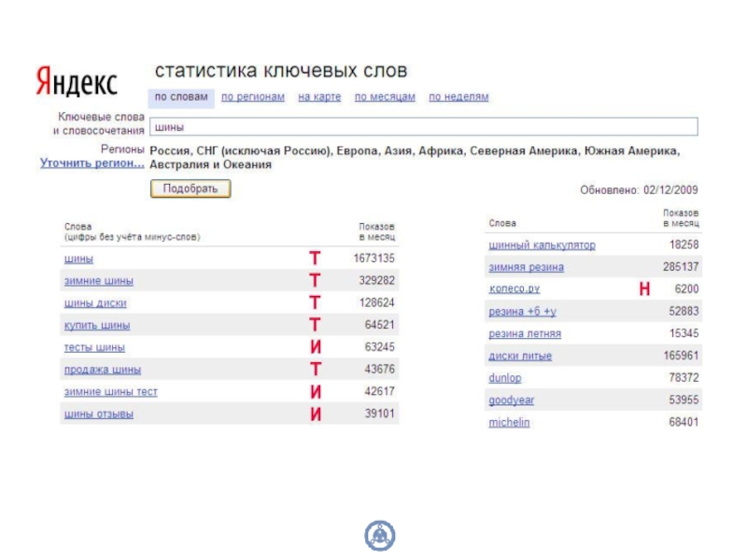Click the count 64521

(x=380, y=325)
